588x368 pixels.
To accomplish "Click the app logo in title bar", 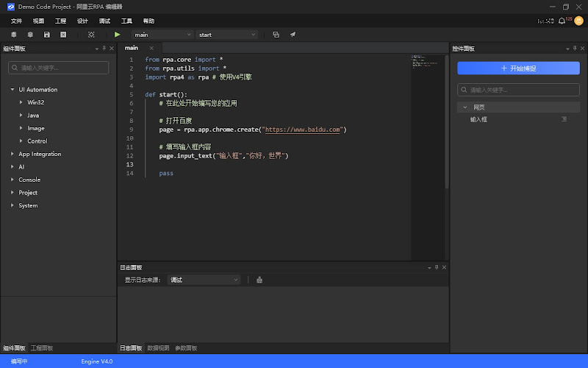I will pyautogui.click(x=11, y=7).
